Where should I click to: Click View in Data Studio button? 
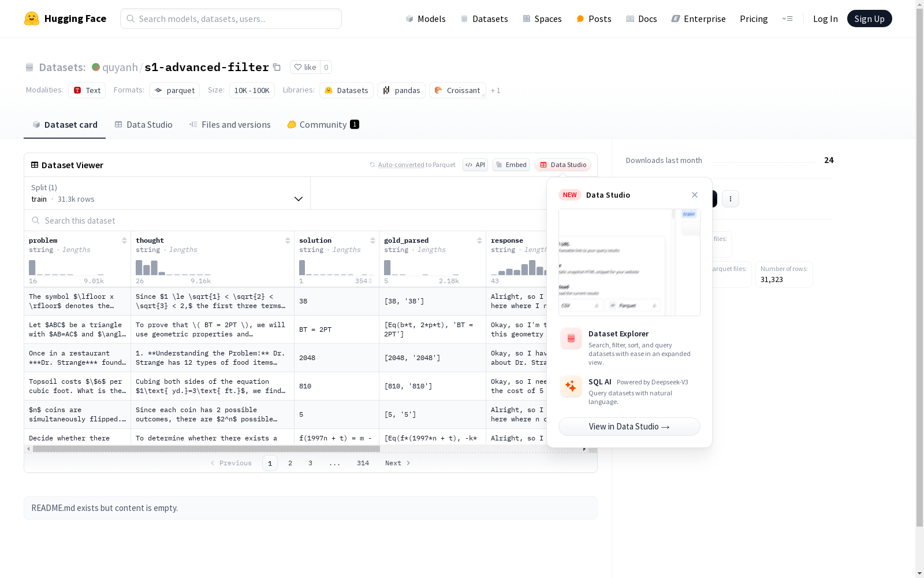pos(629,427)
